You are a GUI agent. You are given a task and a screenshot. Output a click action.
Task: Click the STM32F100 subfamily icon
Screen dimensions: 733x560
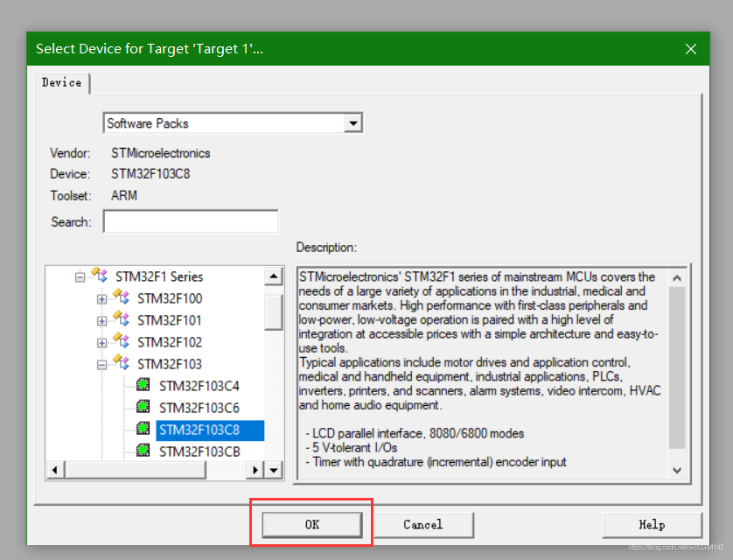(121, 297)
